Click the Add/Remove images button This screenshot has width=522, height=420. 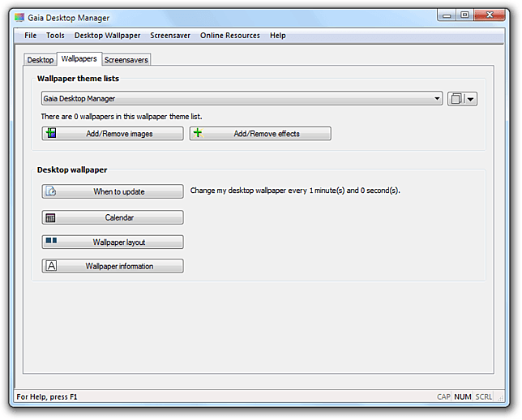coord(113,133)
